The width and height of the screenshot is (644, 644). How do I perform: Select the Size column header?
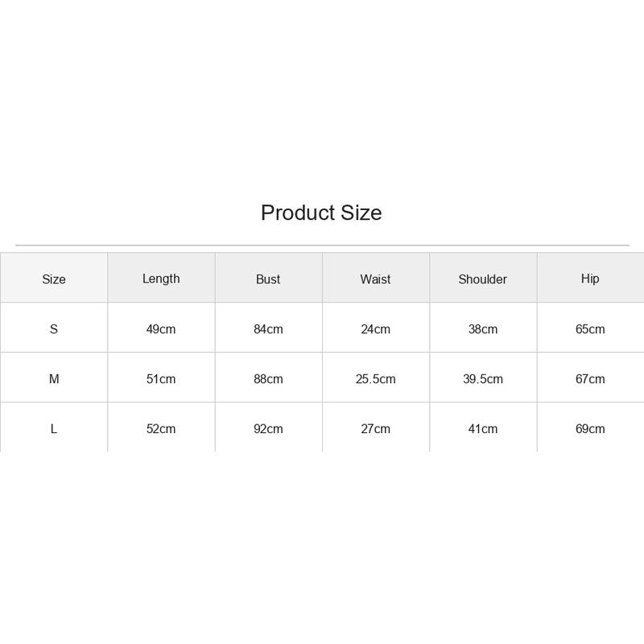54,279
